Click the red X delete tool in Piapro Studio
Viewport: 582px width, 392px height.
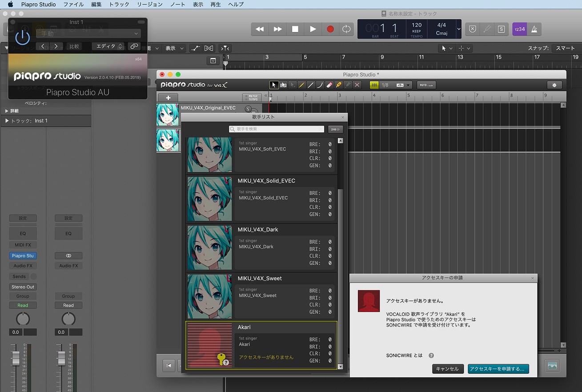[x=357, y=85]
